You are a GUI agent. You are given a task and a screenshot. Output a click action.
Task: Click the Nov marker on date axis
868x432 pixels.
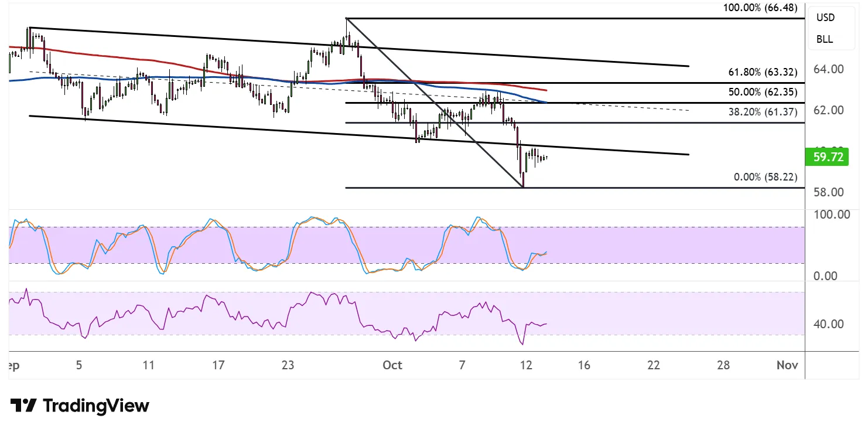coord(787,365)
